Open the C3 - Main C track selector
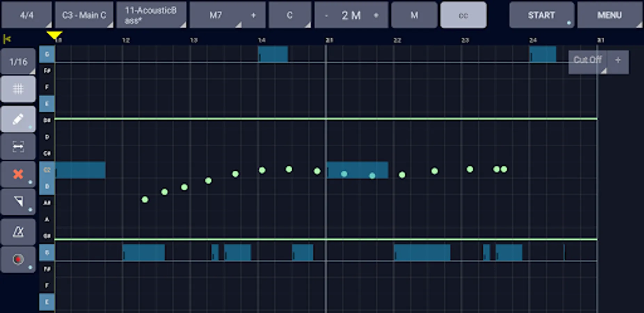The image size is (644, 313). tap(84, 15)
